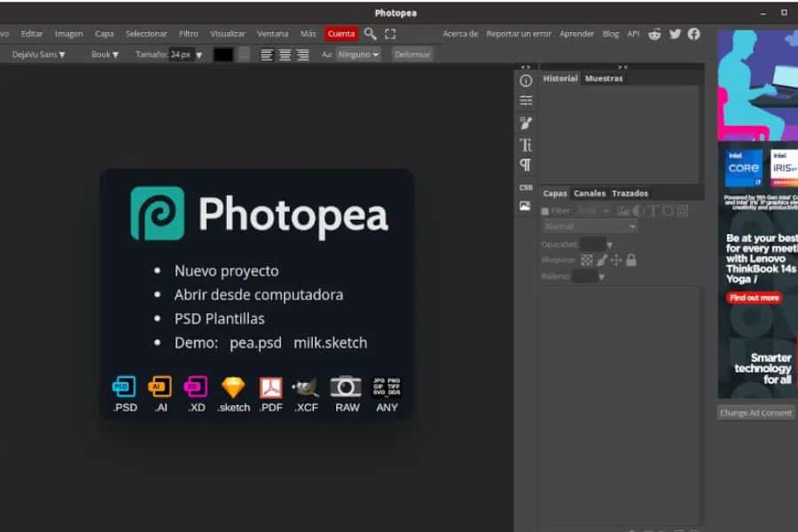798x532 pixels.
Task: Click the red Cuenta button
Action: [x=341, y=34]
